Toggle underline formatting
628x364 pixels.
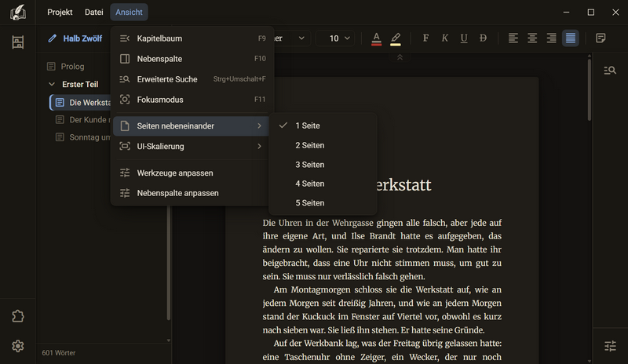(464, 38)
